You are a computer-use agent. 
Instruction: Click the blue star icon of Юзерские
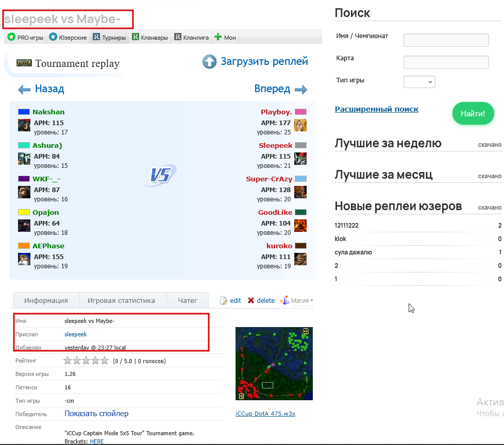click(x=53, y=37)
